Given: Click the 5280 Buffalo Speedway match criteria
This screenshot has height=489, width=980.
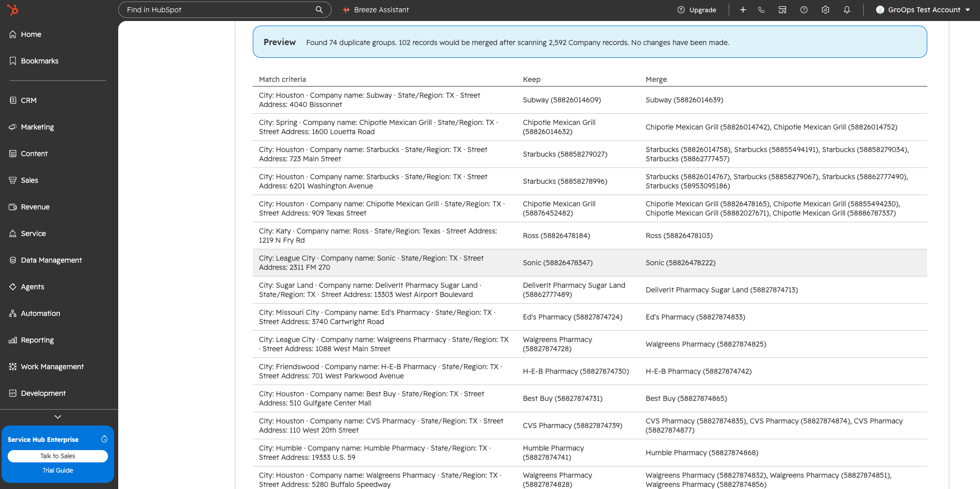Looking at the screenshot, I should click(x=380, y=480).
